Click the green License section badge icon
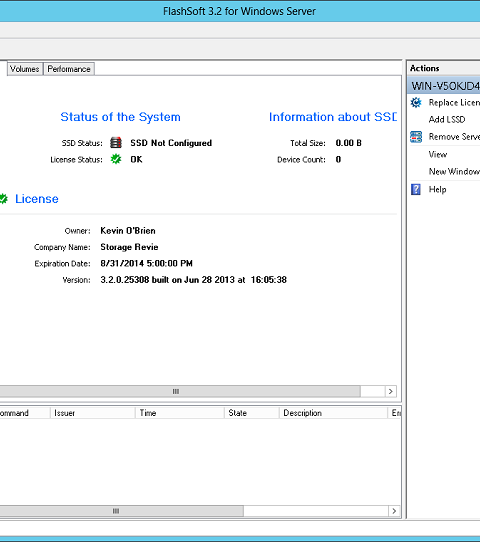480x542 pixels. click(3, 199)
